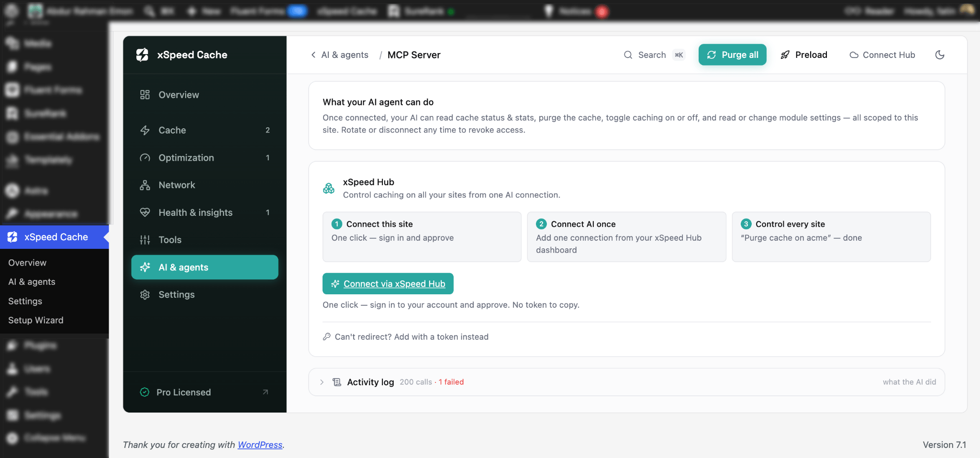Click the Purge all button
Viewport: 980px width, 458px height.
click(733, 55)
